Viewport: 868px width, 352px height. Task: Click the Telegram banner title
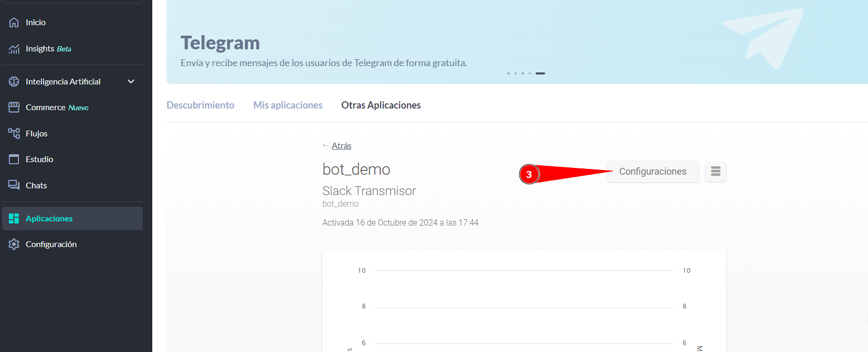pos(220,43)
